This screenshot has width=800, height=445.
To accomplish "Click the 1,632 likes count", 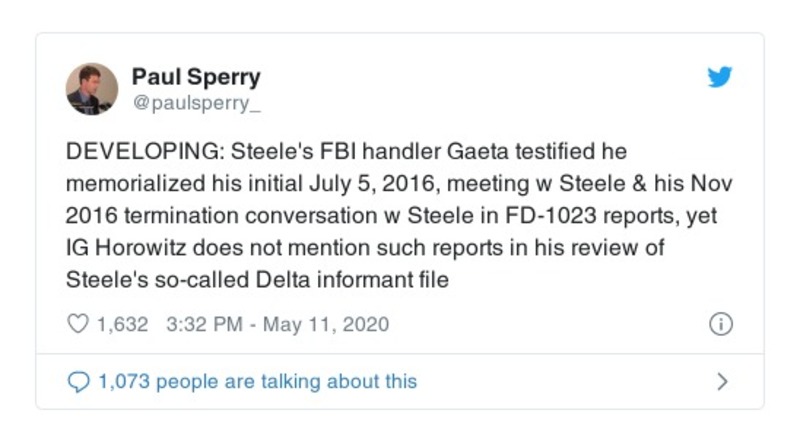I will pos(122,324).
